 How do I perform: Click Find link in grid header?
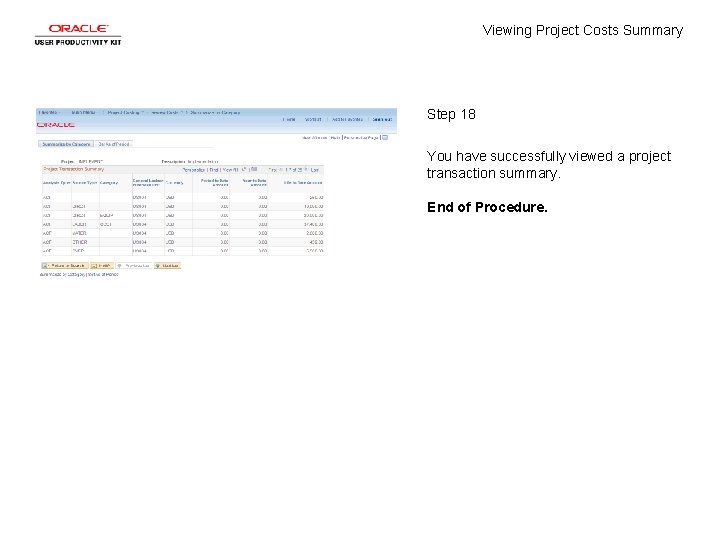tap(214, 170)
